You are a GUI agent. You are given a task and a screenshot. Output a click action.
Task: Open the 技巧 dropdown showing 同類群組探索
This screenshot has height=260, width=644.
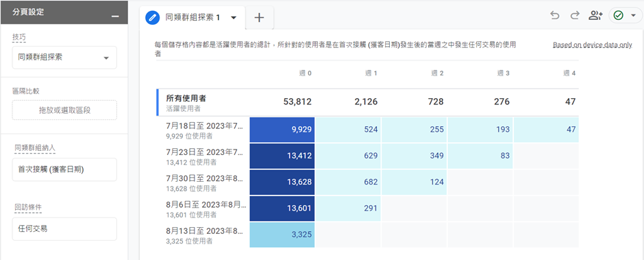64,58
